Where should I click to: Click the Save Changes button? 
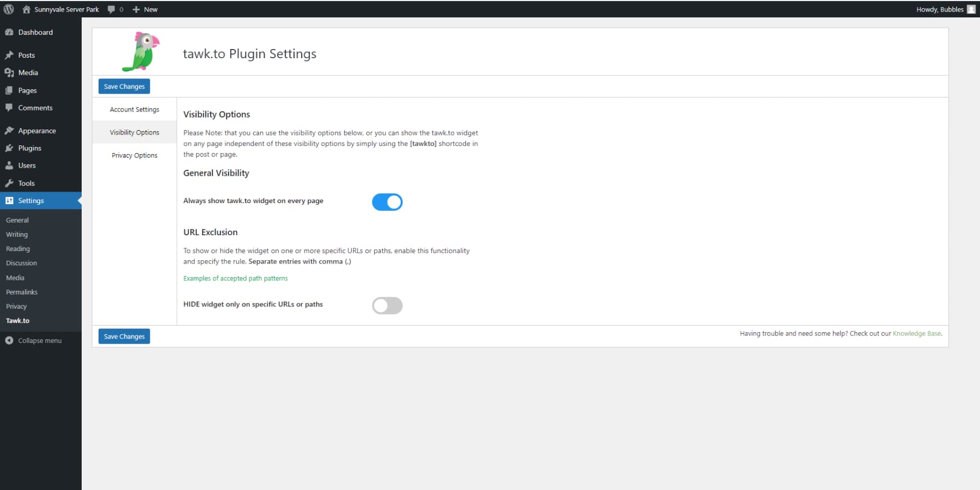[124, 86]
